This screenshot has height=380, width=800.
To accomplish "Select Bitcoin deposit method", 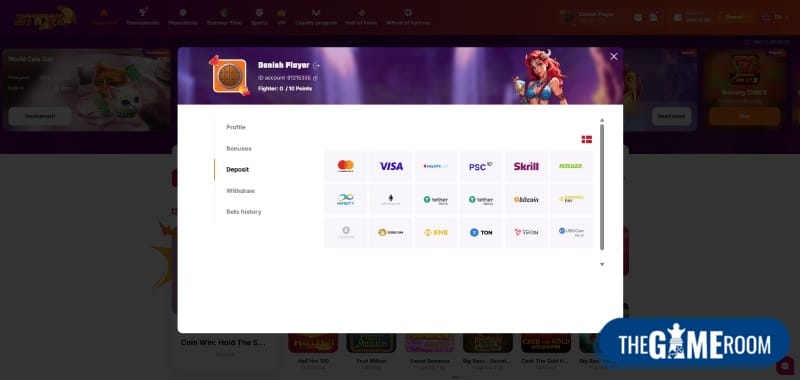I will tap(526, 199).
